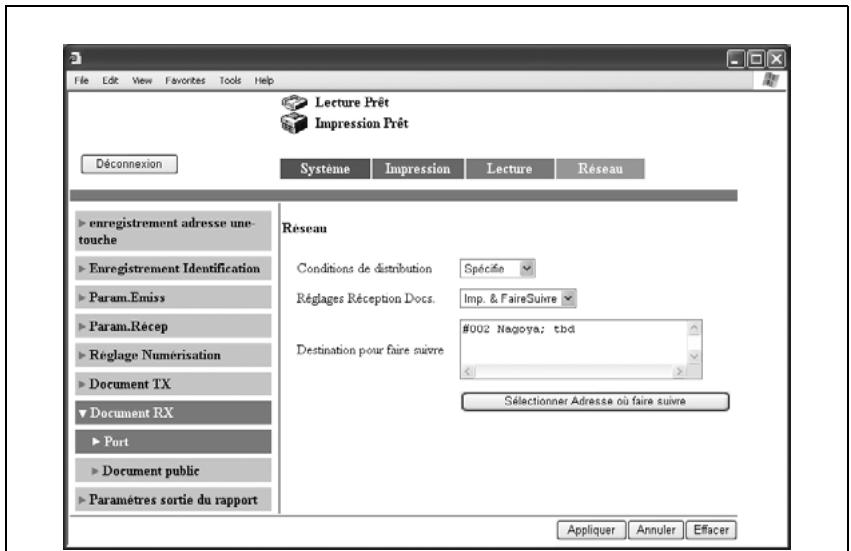The image size is (851, 551).
Task: Minimize the browser window
Action: pyautogui.click(x=736, y=59)
